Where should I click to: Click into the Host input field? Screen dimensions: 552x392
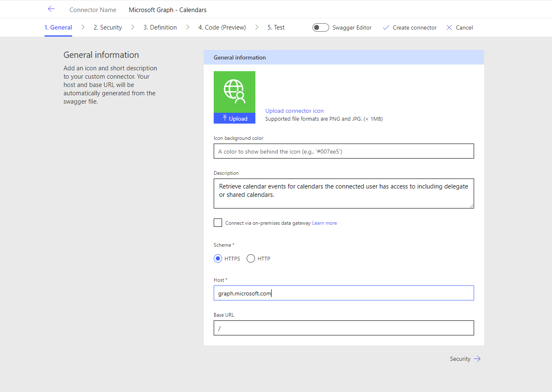344,293
